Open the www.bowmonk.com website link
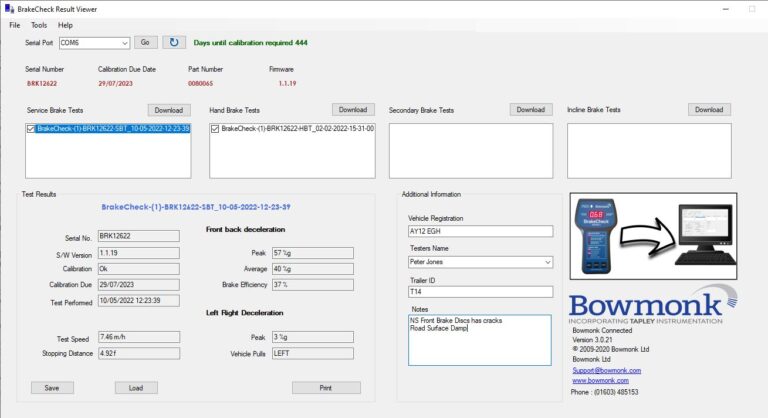This screenshot has height=418, width=768. pyautogui.click(x=600, y=381)
